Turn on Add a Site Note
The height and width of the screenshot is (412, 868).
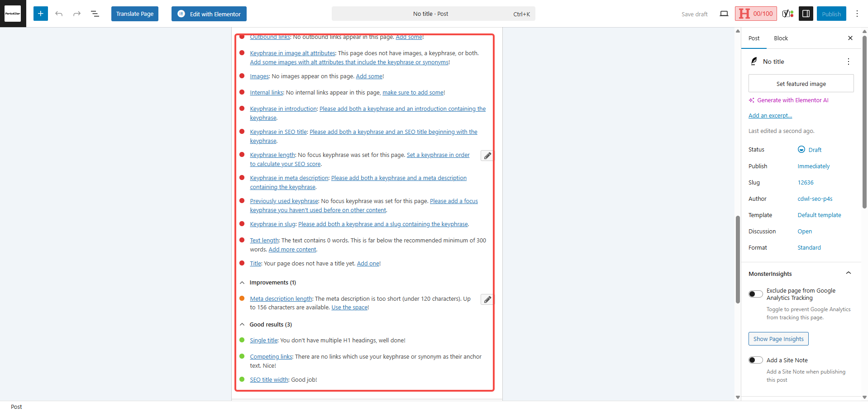point(755,360)
